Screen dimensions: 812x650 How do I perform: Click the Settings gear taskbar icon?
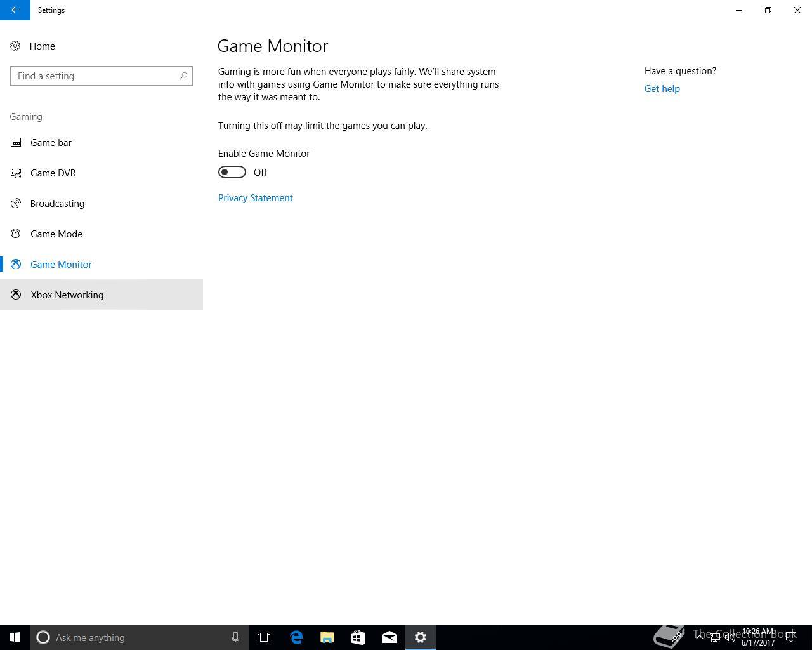[x=421, y=637]
